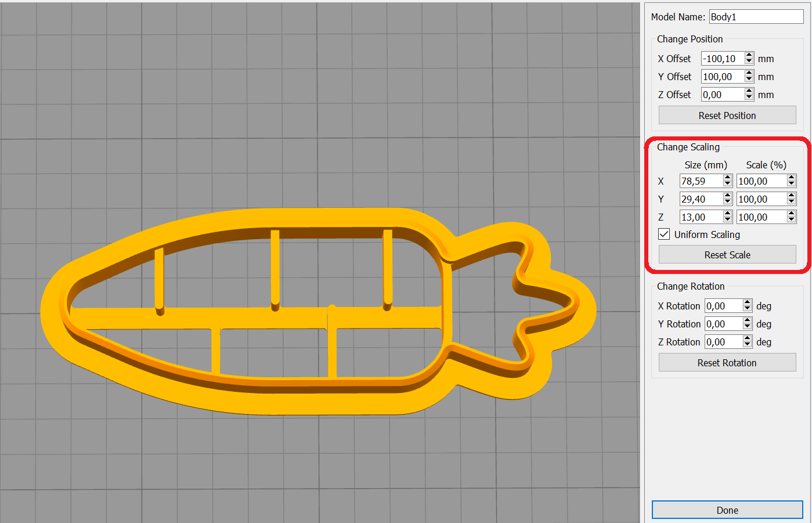Click the Z scale percentage field

[762, 217]
